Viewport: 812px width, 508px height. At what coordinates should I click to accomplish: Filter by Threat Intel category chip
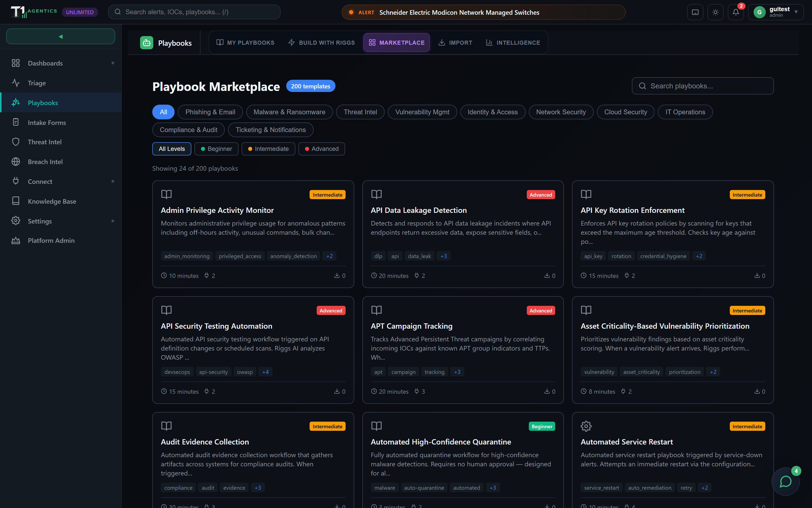tap(360, 112)
